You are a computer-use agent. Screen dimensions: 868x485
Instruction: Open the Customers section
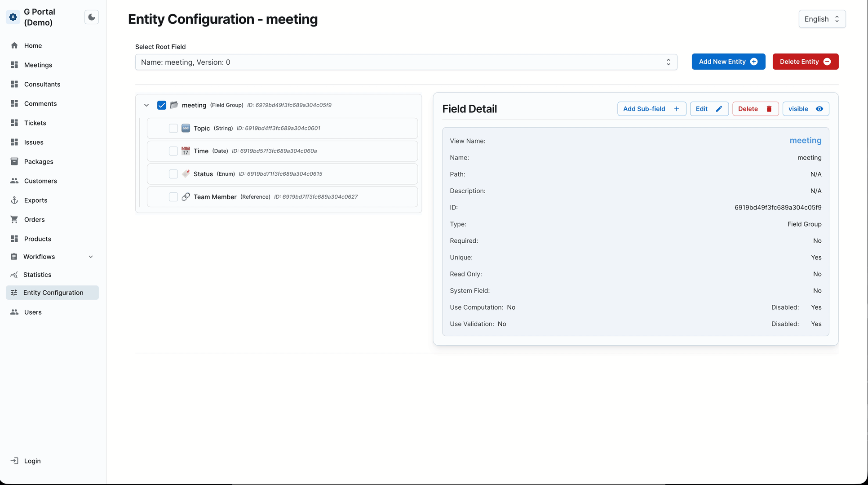coord(40,181)
